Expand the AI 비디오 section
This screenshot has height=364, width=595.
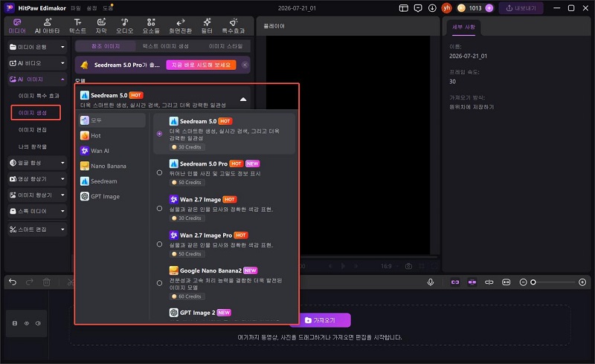point(37,63)
